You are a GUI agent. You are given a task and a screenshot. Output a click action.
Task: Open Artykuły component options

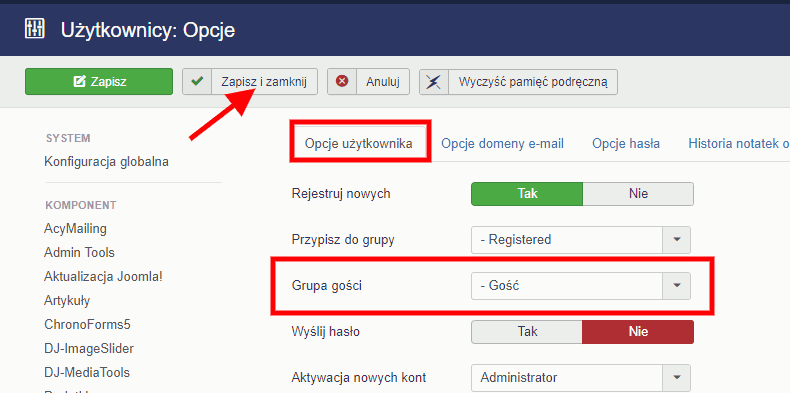click(x=67, y=301)
